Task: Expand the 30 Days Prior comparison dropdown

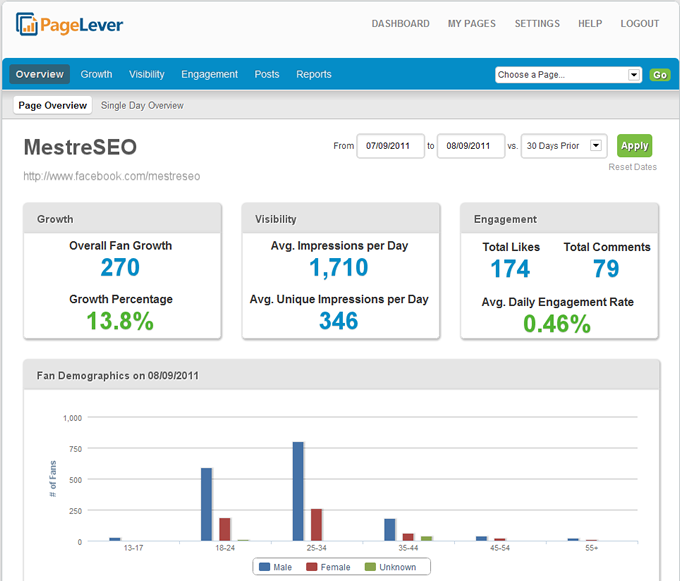Action: (x=597, y=146)
